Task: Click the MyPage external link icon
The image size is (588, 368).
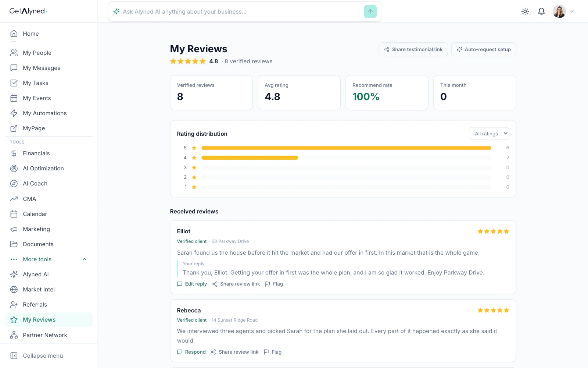Action: click(14, 128)
